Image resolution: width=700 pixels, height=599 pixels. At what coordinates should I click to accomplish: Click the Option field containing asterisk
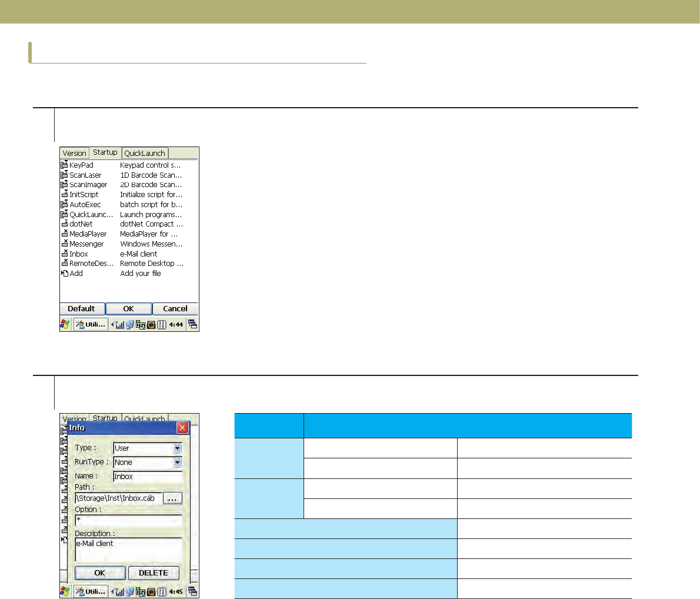pyautogui.click(x=129, y=520)
